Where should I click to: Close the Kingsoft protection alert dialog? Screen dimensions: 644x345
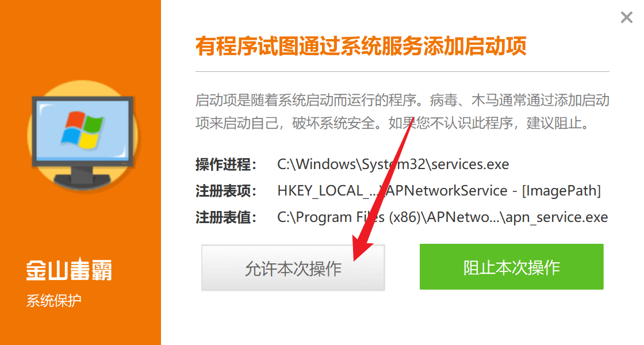coord(626,17)
